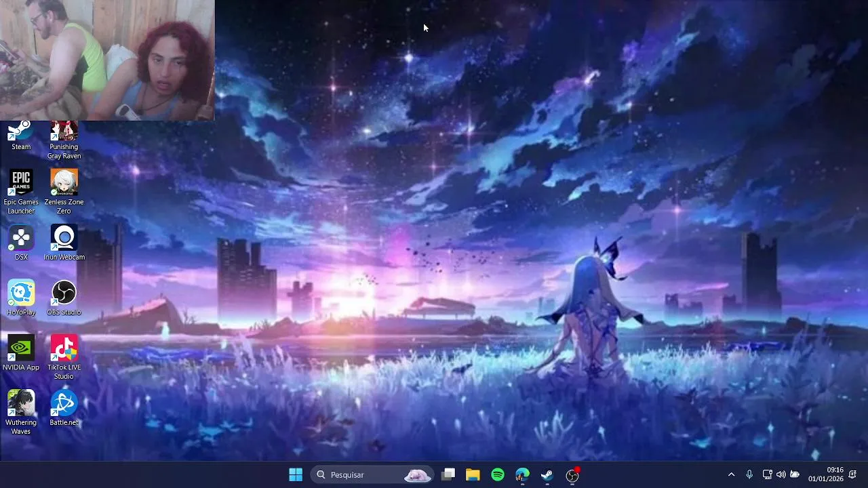868x488 pixels.
Task: Open Spotify from the taskbar
Action: coord(498,474)
